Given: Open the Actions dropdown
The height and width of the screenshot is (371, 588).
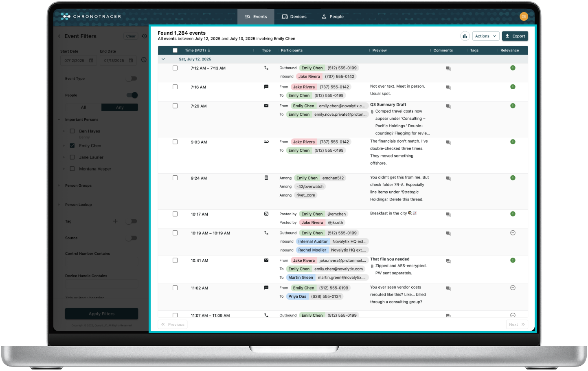Looking at the screenshot, I should pyautogui.click(x=486, y=36).
